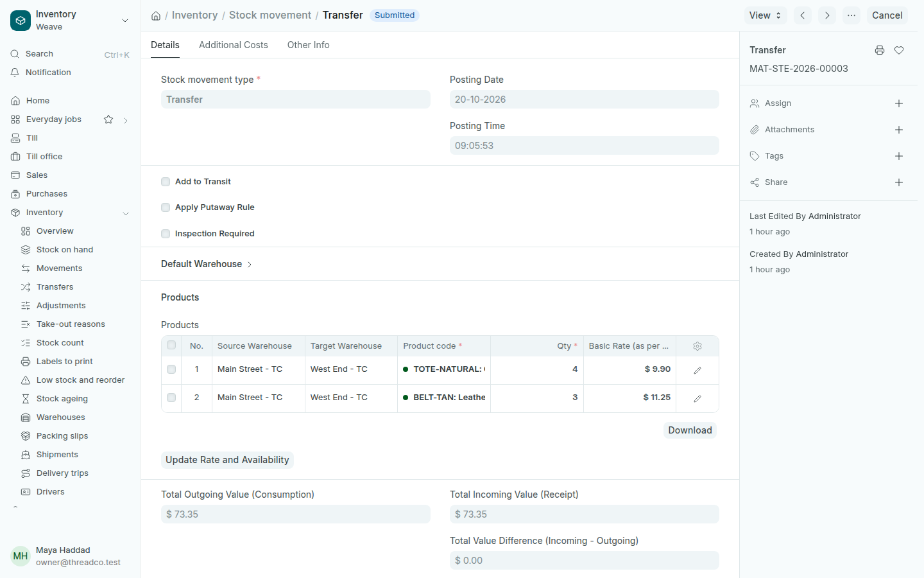Select the Details tab
The width and height of the screenshot is (924, 578).
(x=165, y=45)
